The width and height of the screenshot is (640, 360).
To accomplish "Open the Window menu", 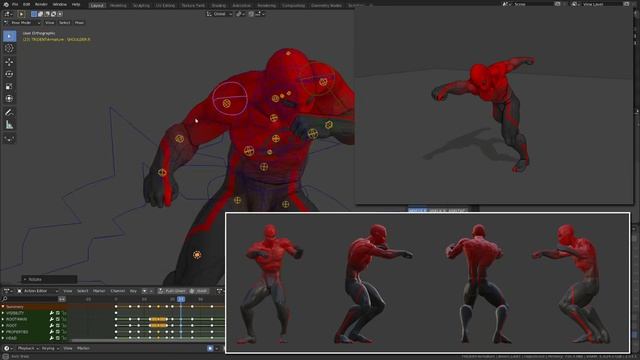I will tap(60, 4).
